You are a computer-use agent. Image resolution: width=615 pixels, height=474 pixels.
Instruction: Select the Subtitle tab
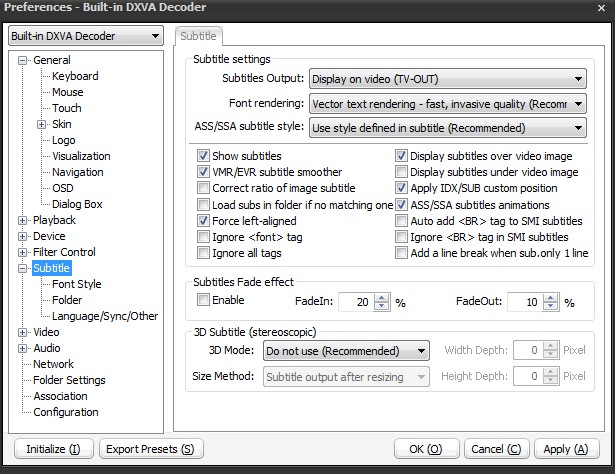pyautogui.click(x=198, y=36)
